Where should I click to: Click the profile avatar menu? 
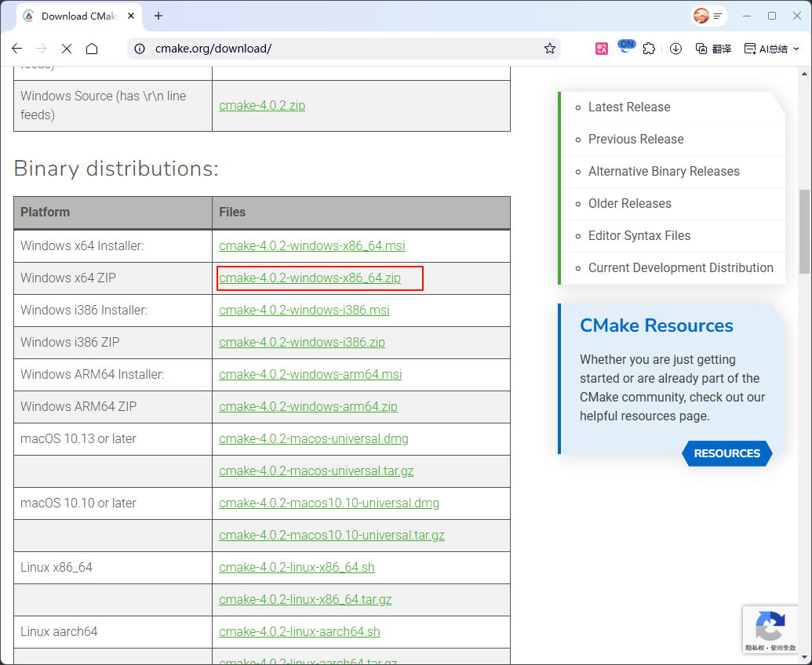[x=708, y=16]
